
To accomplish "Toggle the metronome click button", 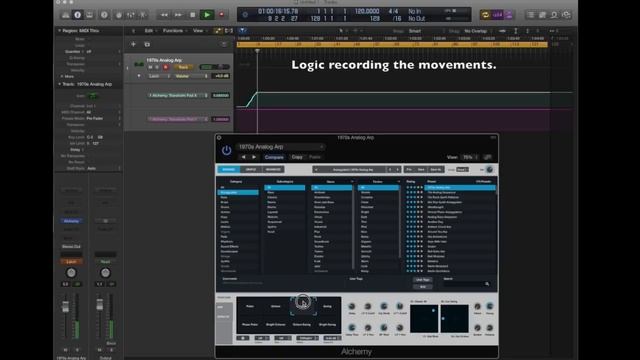I will (x=509, y=15).
